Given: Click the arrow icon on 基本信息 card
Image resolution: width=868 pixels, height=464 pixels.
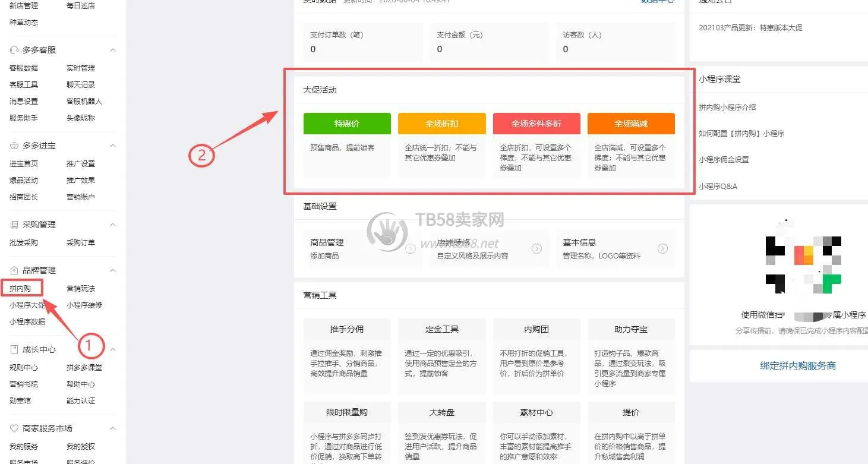Looking at the screenshot, I should (x=662, y=249).
